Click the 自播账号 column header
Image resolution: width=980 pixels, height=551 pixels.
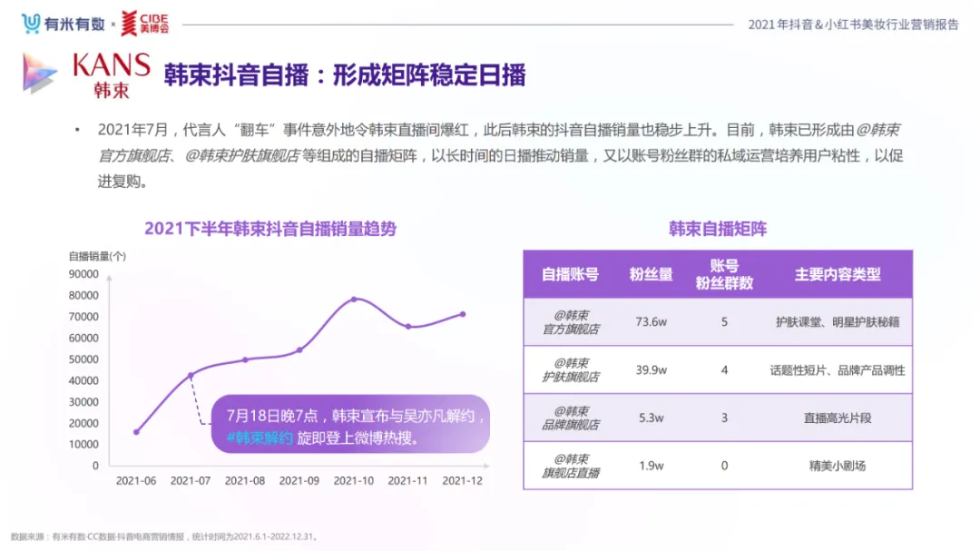pos(570,274)
